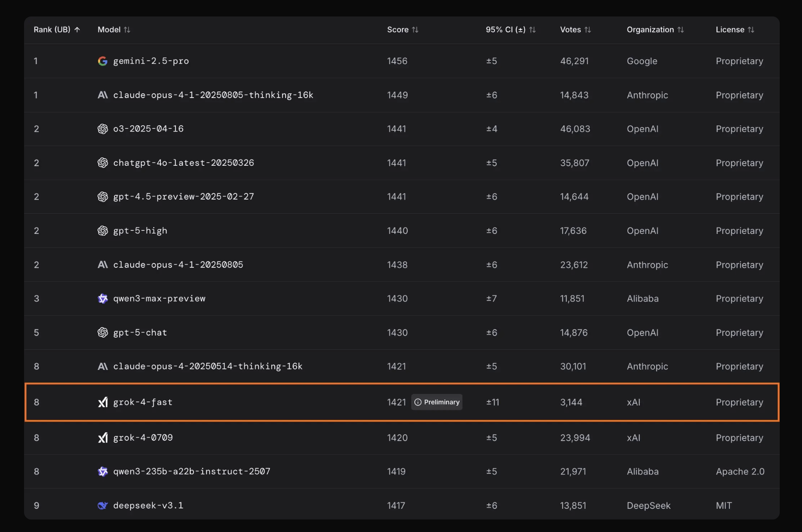The height and width of the screenshot is (532, 802).
Task: Select the gpt-5-chat model name
Action: tap(140, 333)
